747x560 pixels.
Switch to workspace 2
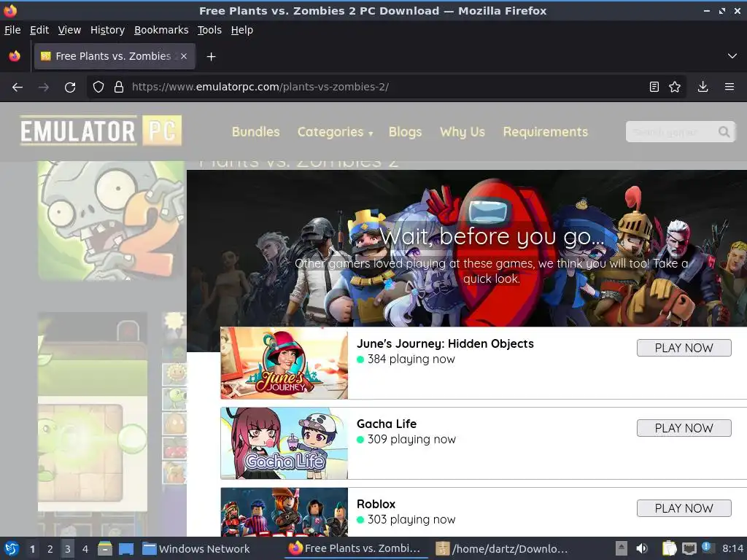(x=50, y=549)
